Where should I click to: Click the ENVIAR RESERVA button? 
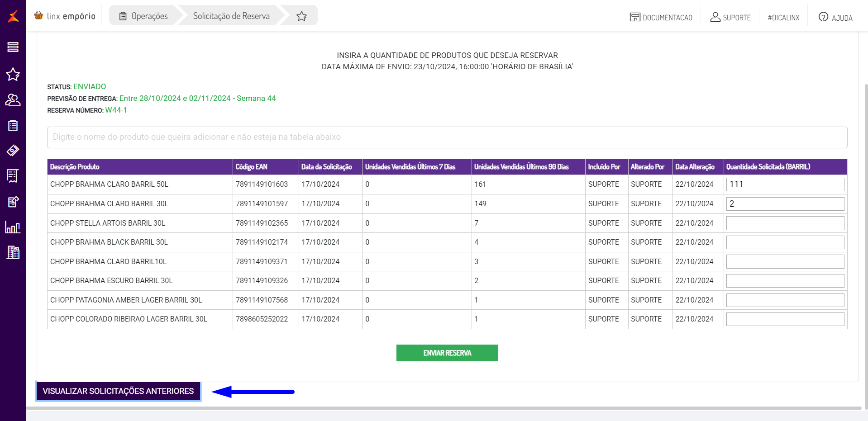[447, 353]
